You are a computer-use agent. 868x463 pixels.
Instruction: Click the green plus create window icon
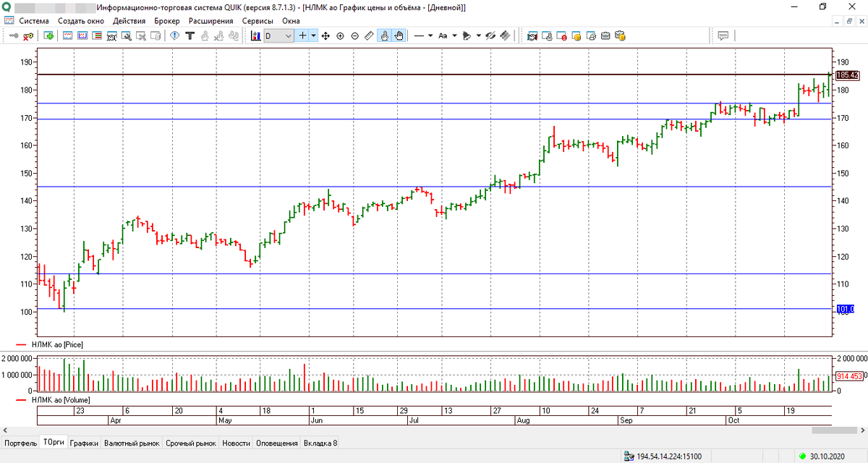tap(48, 35)
